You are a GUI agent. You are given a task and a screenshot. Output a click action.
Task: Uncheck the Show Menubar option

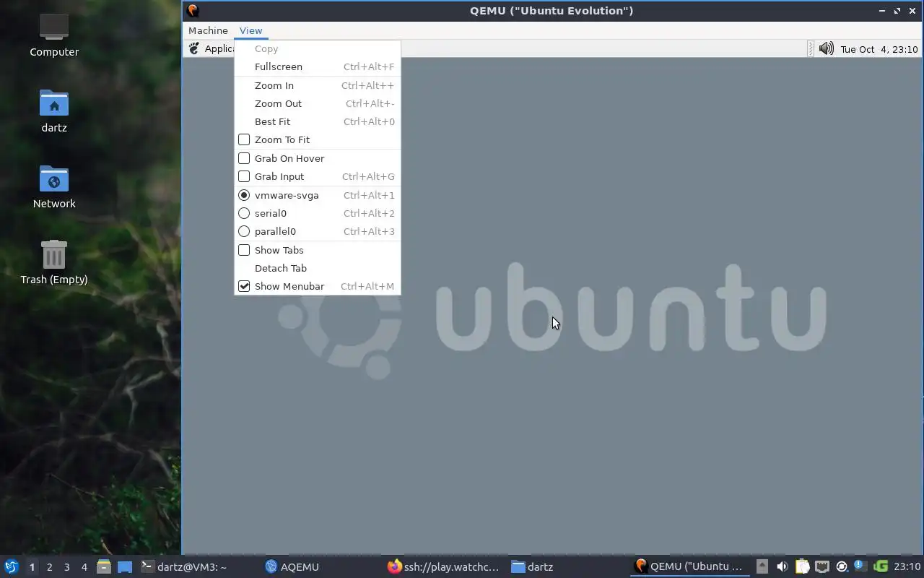[x=244, y=286]
